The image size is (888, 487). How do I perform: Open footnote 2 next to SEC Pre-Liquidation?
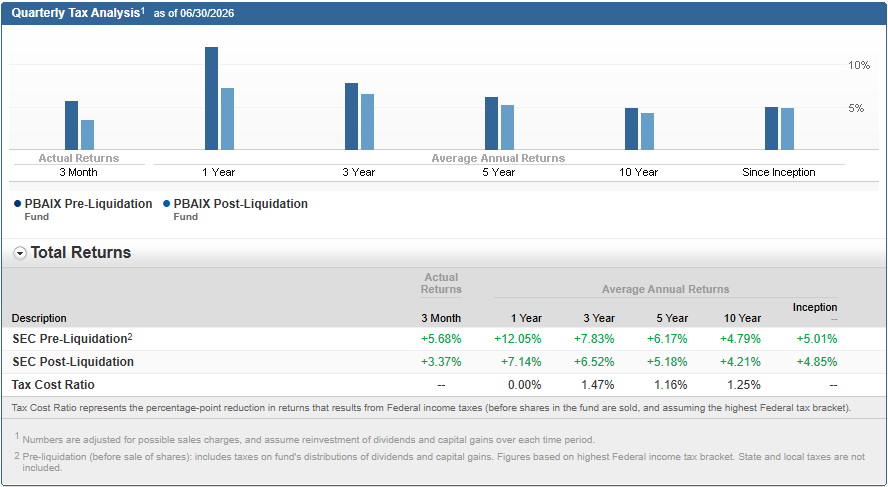coord(130,336)
